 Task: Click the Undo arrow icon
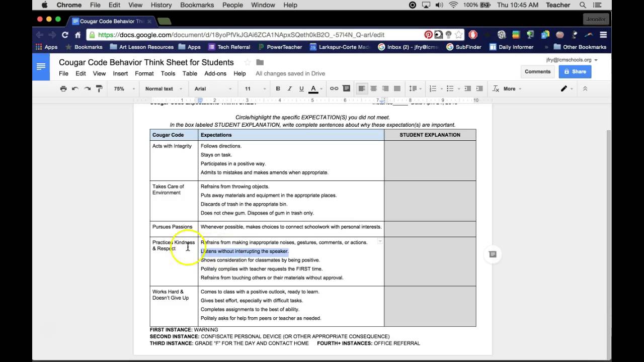click(x=75, y=88)
